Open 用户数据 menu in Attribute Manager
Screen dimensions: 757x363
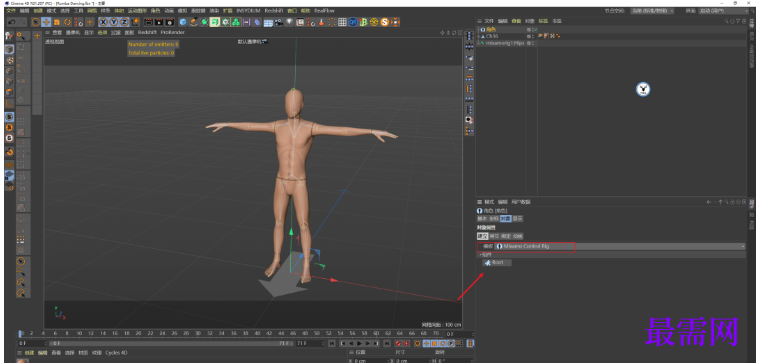coord(521,202)
